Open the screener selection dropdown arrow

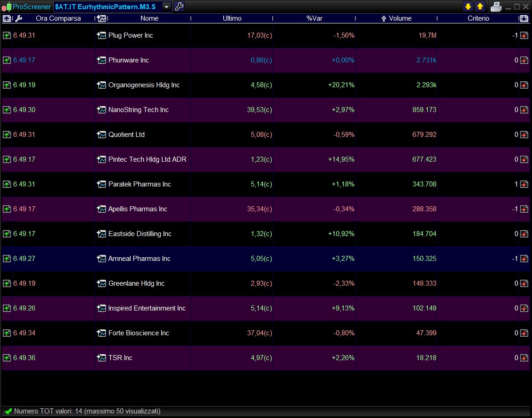pos(166,6)
